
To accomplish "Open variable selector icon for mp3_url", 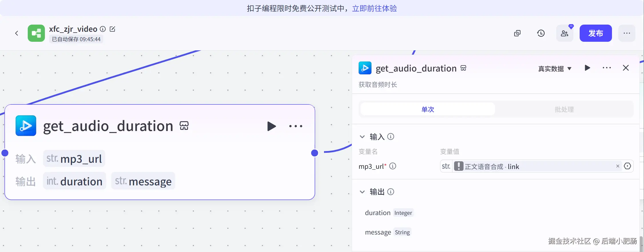I will pyautogui.click(x=627, y=166).
